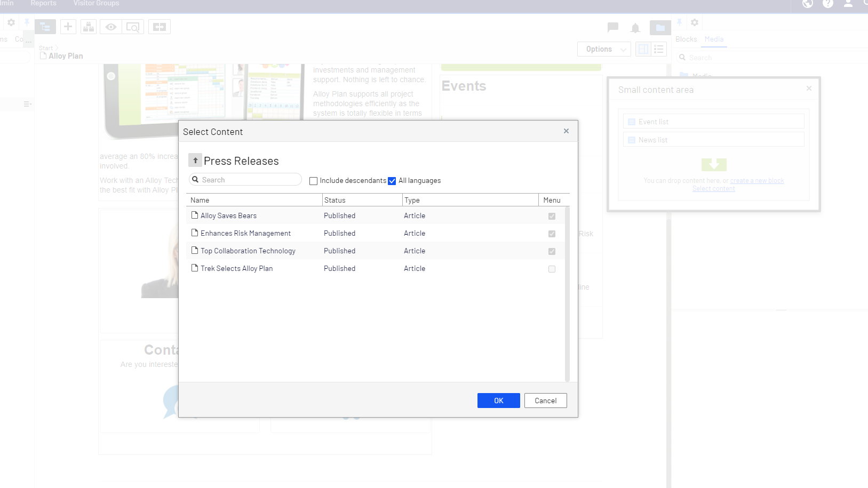Click the create a new block link
Screen dimensions: 868x488
pyautogui.click(x=757, y=181)
